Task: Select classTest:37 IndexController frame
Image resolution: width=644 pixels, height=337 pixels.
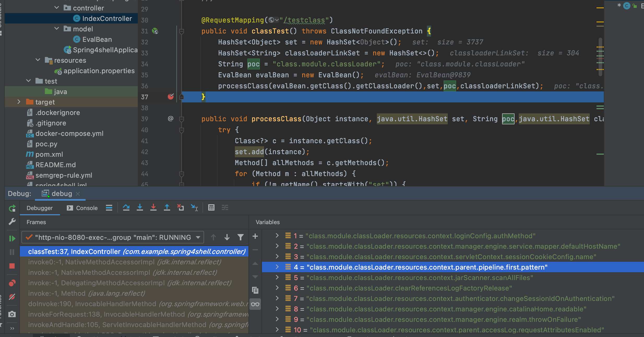Action: [134, 251]
